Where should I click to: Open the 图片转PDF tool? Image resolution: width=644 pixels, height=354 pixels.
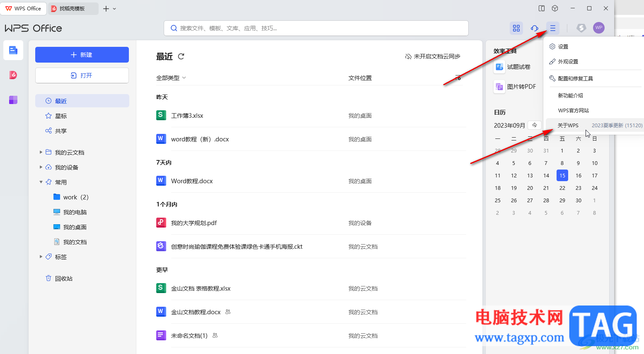[x=516, y=87]
